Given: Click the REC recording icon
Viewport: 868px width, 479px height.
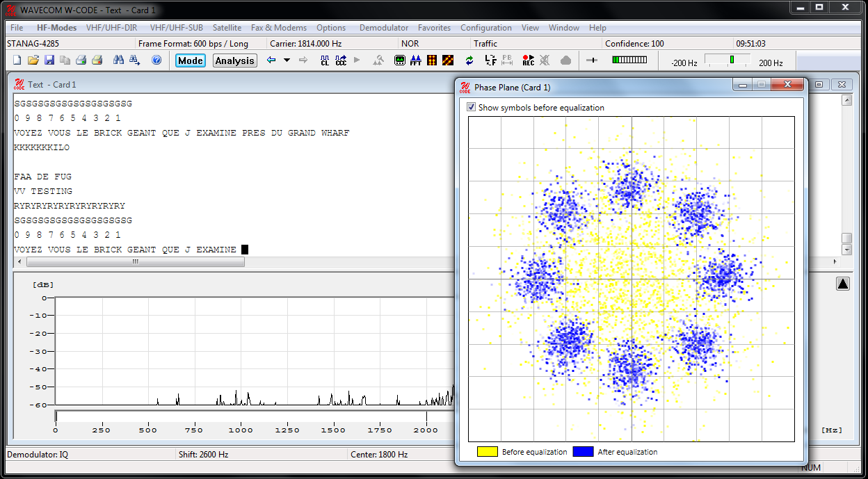Looking at the screenshot, I should pyautogui.click(x=529, y=60).
